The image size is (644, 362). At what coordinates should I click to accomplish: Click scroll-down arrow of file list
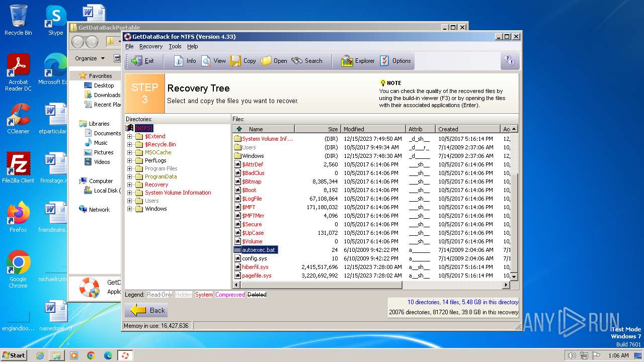click(514, 277)
